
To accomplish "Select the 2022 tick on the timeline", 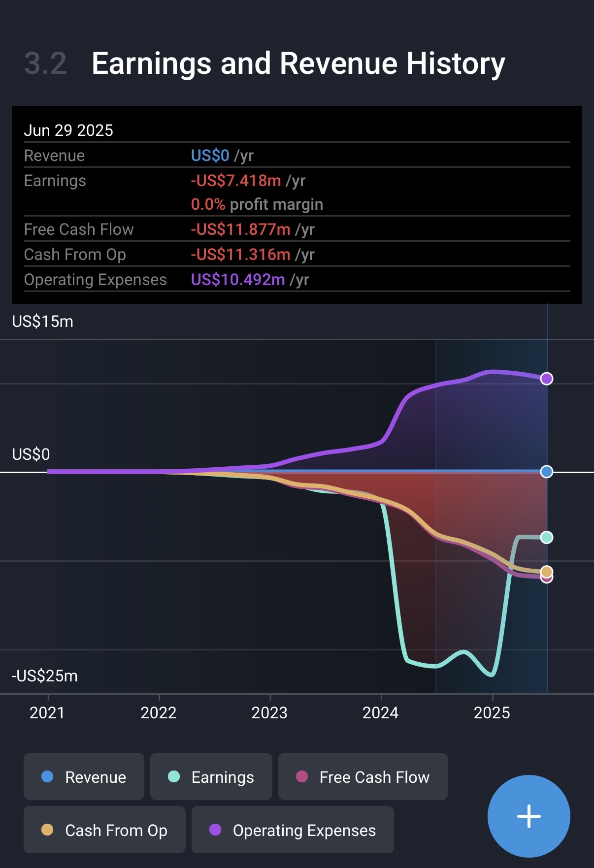I will pos(159,712).
